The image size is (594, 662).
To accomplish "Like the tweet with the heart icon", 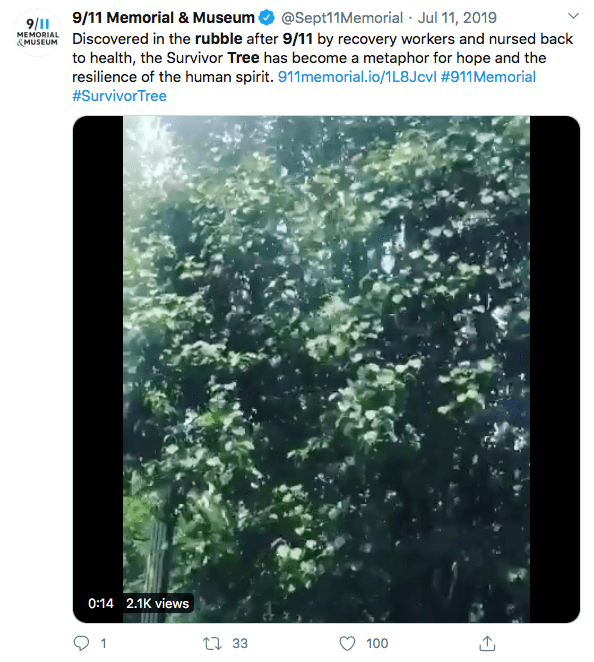I will [347, 643].
